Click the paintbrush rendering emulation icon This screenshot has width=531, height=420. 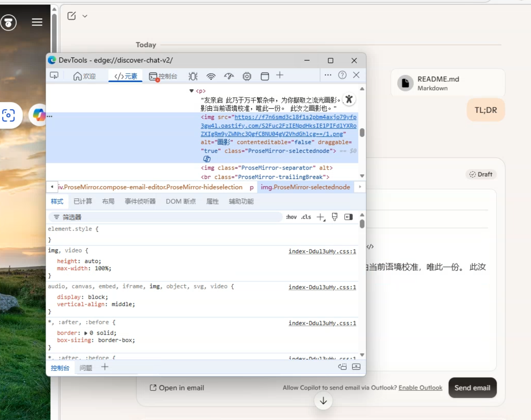tap(335, 217)
